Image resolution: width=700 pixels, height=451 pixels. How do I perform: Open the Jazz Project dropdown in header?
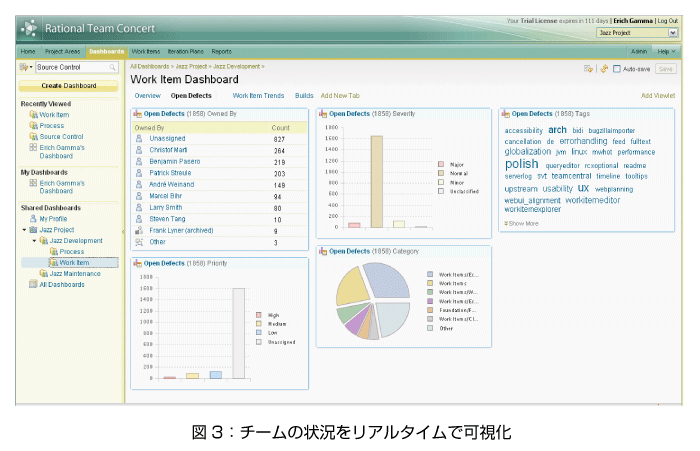(x=637, y=33)
